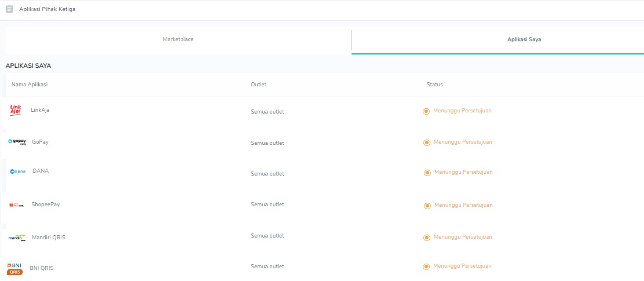Screen dimensions: 644x281
Task: Select the BNI QRIS application name
Action: (42, 268)
